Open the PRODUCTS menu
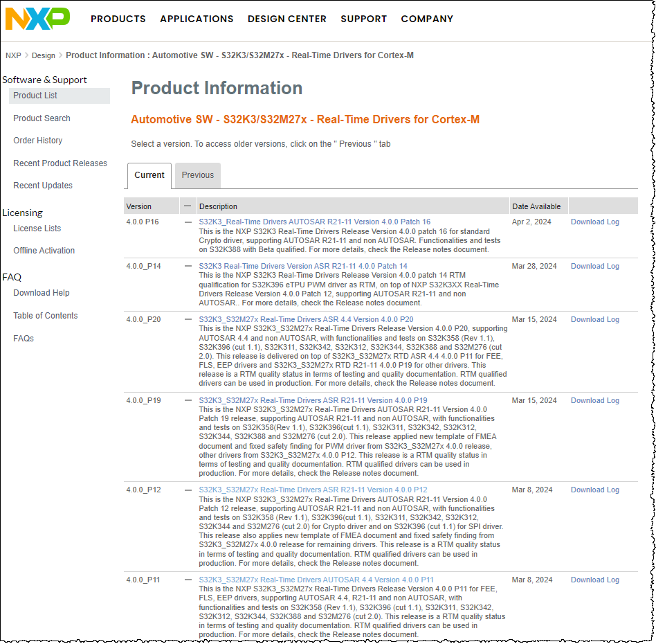The image size is (656, 644). click(x=118, y=19)
